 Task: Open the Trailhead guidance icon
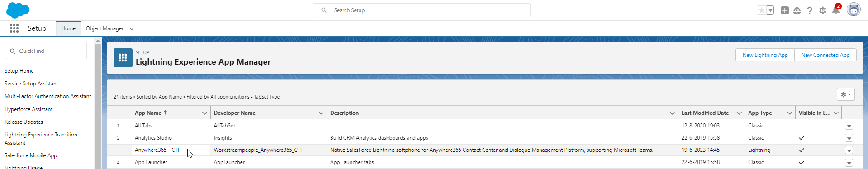(797, 10)
